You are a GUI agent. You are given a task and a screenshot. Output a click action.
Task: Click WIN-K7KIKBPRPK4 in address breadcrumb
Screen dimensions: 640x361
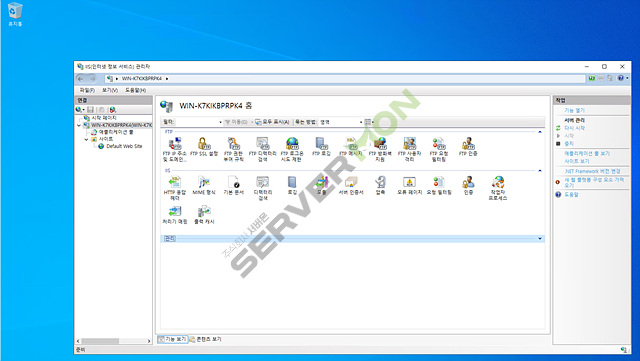click(x=142, y=78)
